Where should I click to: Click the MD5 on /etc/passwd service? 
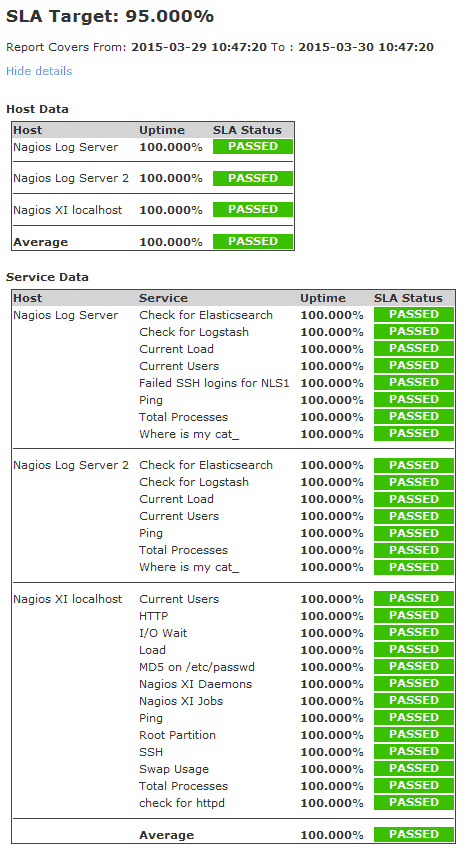[197, 667]
